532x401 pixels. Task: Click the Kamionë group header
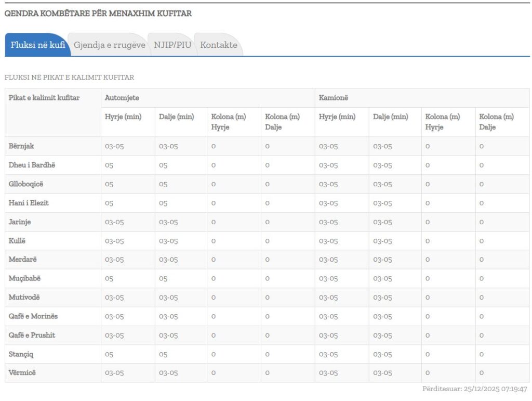click(334, 98)
